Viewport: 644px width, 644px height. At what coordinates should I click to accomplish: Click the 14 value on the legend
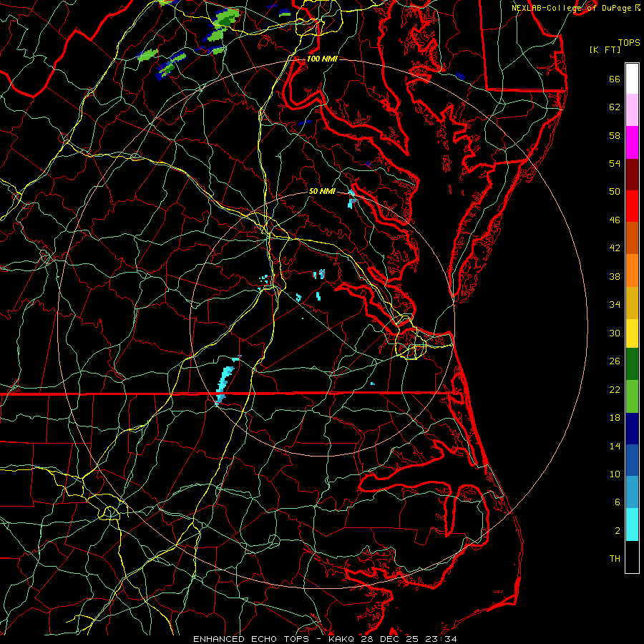(x=615, y=446)
